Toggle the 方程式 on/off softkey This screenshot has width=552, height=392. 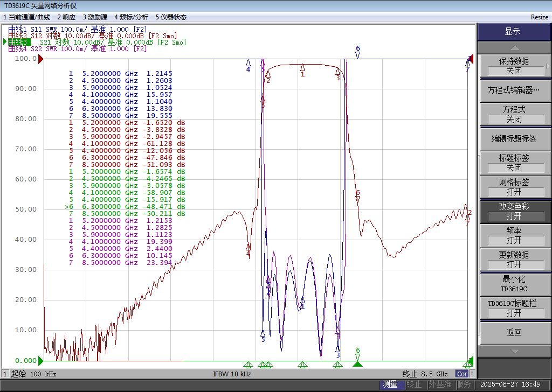(514, 114)
